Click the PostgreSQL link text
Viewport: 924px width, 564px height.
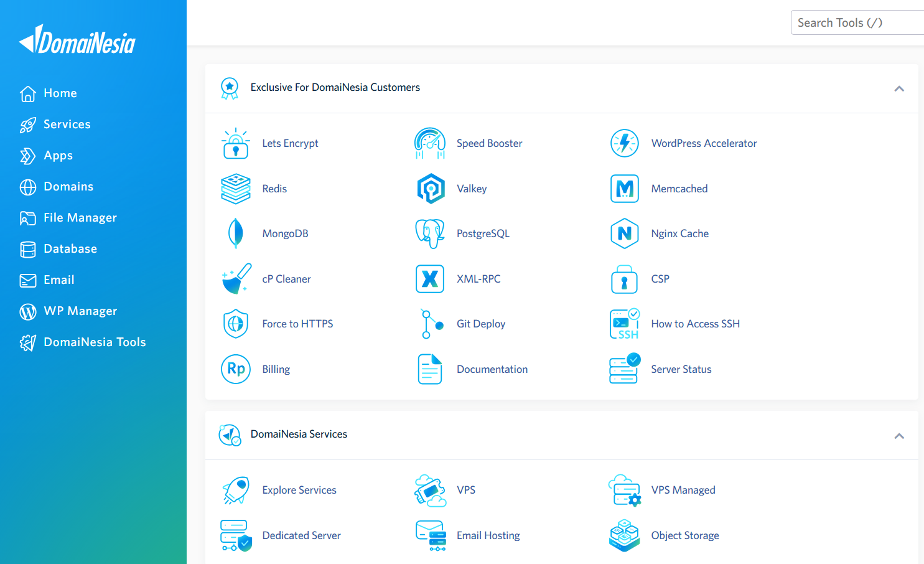coord(483,233)
